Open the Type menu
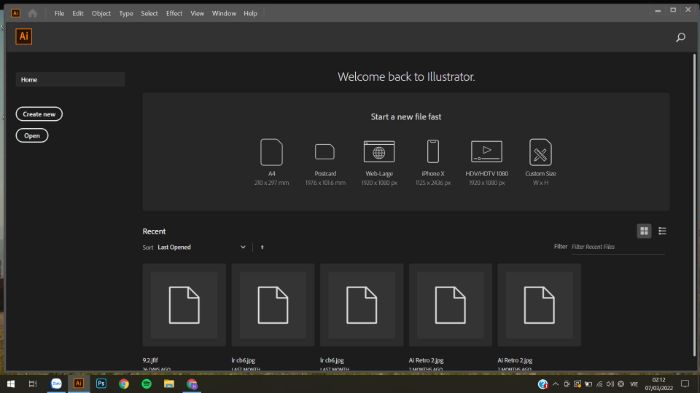700x393 pixels. click(126, 13)
